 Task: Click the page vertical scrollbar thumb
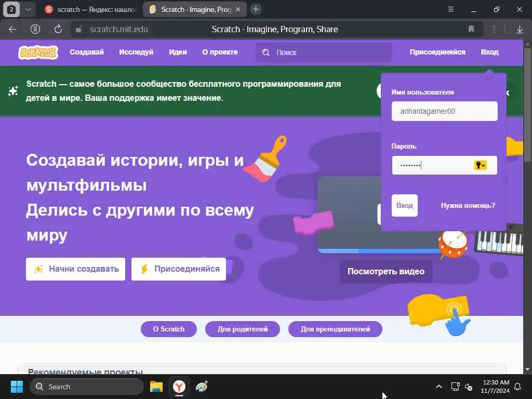pos(527,105)
